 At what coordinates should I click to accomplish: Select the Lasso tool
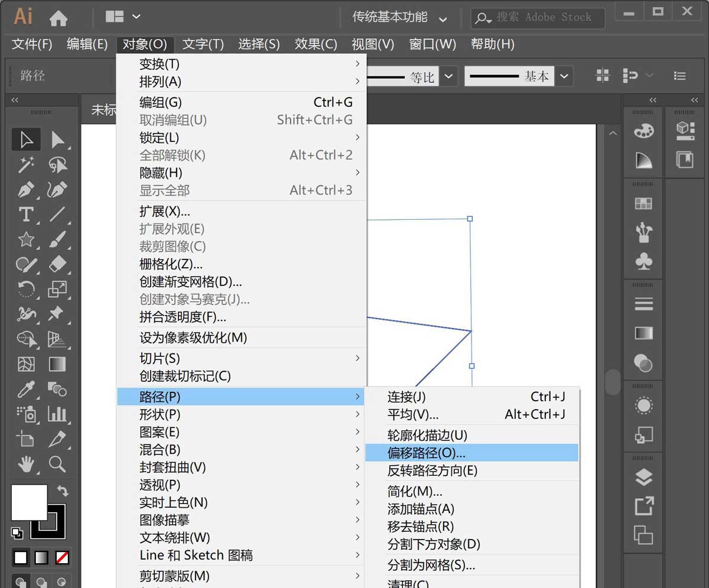click(x=57, y=165)
